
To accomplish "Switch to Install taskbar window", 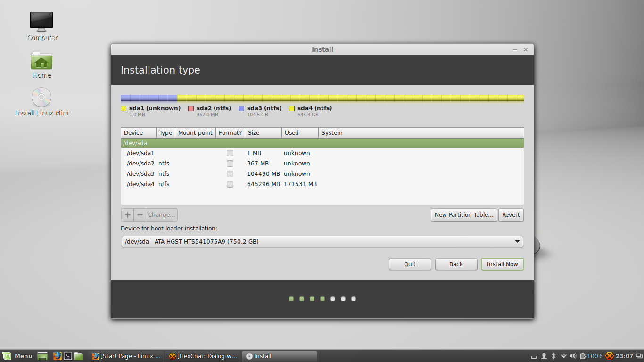I will pos(280,356).
